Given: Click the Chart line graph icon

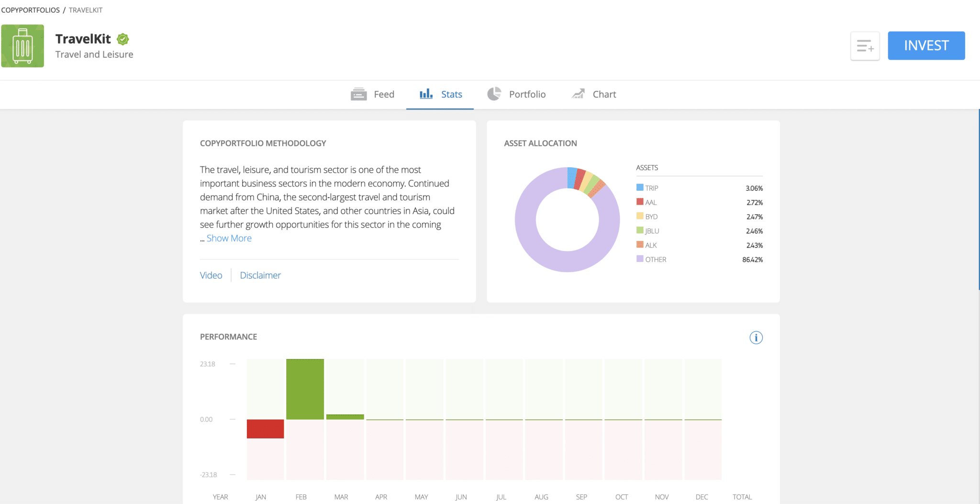Looking at the screenshot, I should point(578,94).
